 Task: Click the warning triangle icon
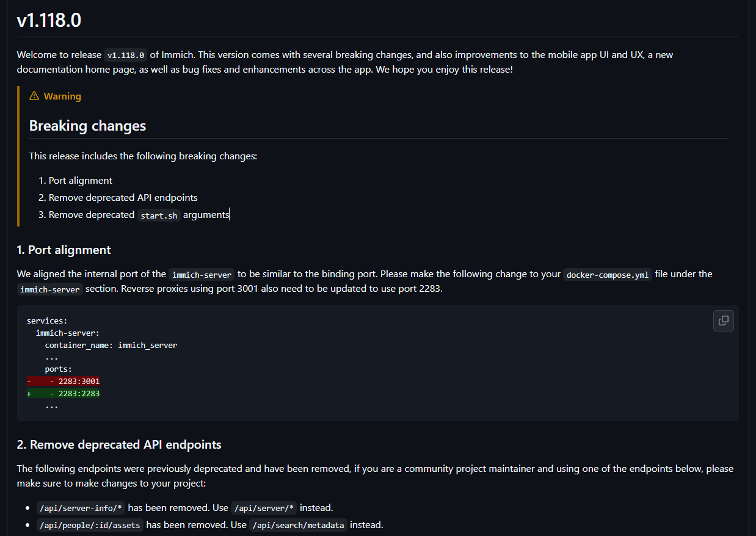(x=34, y=96)
